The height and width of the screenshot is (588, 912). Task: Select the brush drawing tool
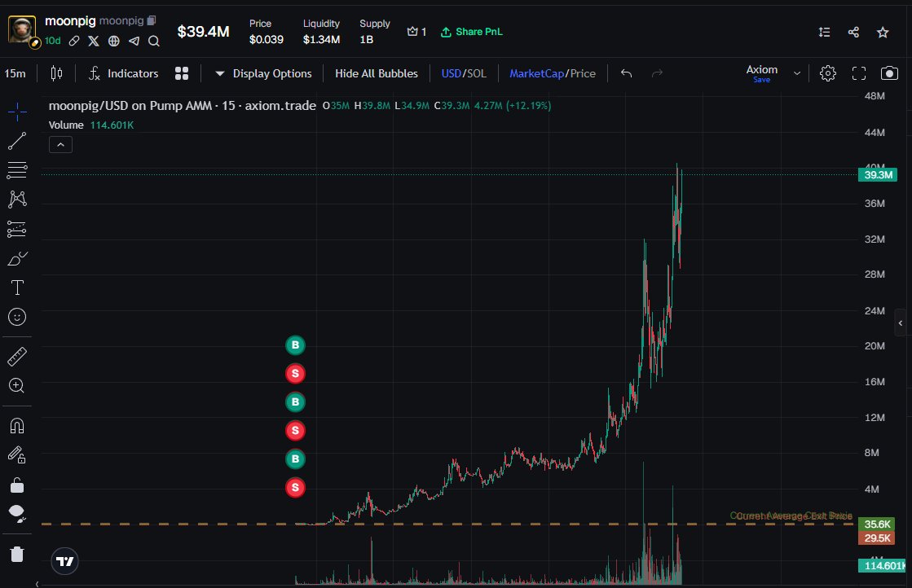pos(17,258)
